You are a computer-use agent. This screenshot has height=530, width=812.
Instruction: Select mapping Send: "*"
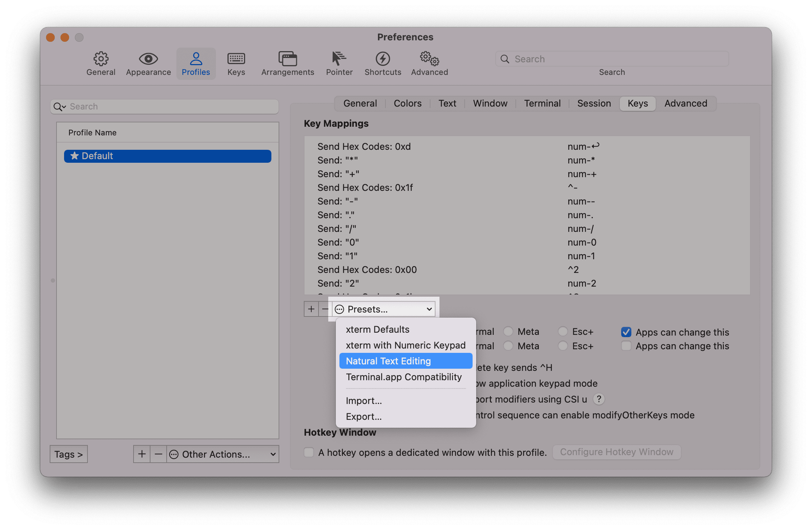pos(527,160)
